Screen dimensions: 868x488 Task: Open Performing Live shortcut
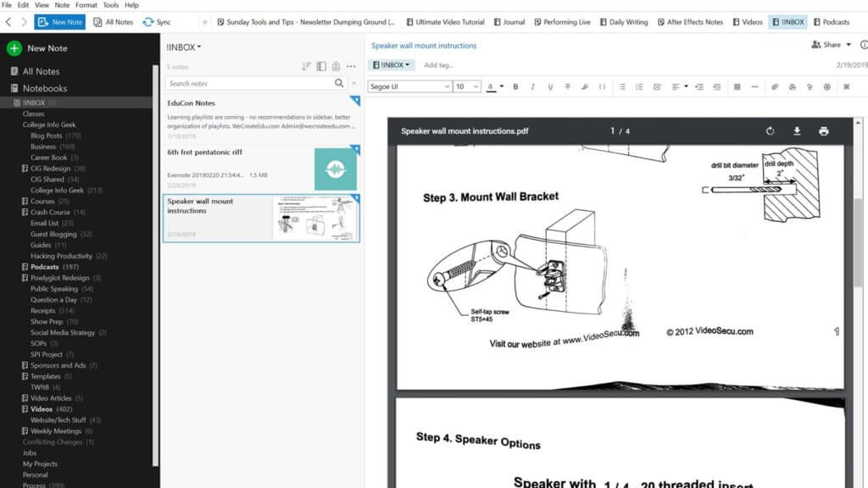click(563, 22)
